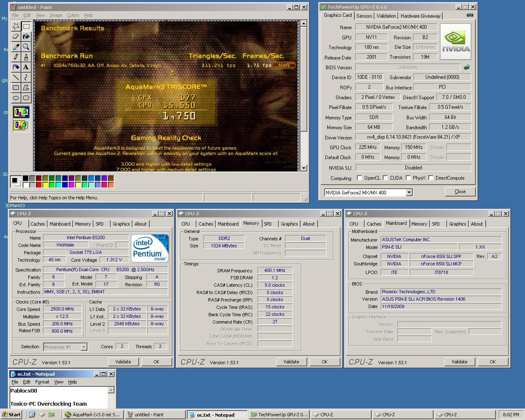This screenshot has width=525, height=420.
Task: Choose the Eraser tool in Paint
Action: (x=16, y=37)
